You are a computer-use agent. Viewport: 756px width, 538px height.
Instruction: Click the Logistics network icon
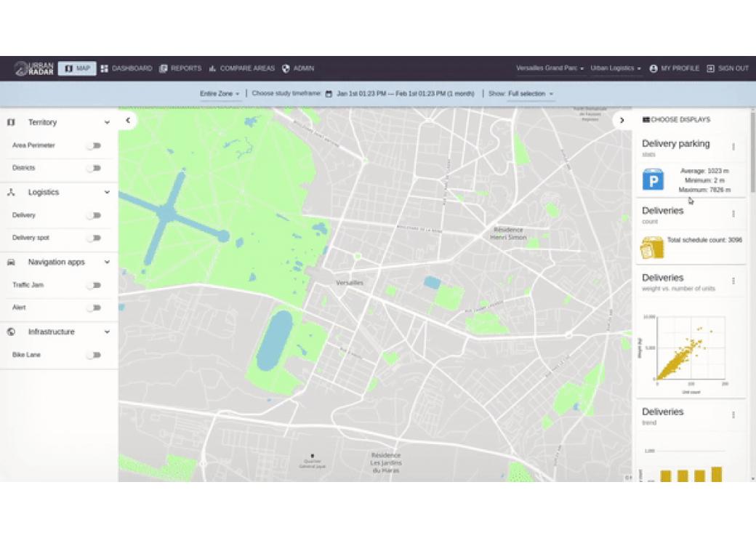point(11,193)
